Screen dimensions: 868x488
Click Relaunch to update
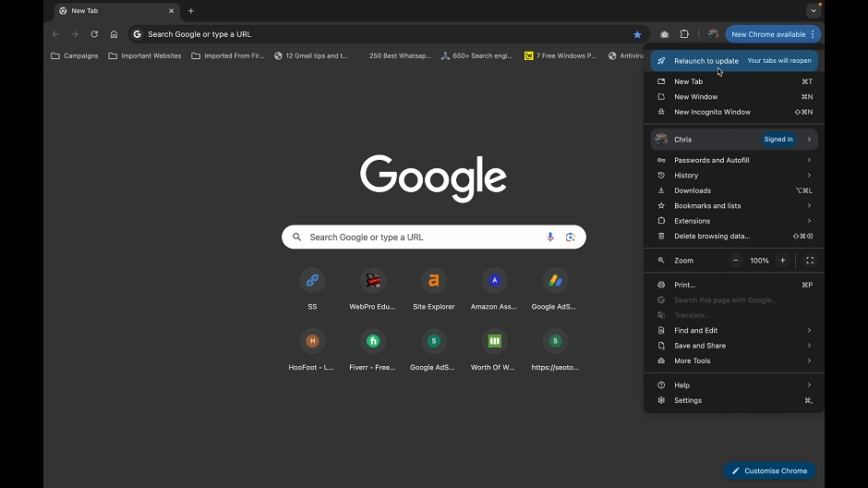pyautogui.click(x=734, y=61)
